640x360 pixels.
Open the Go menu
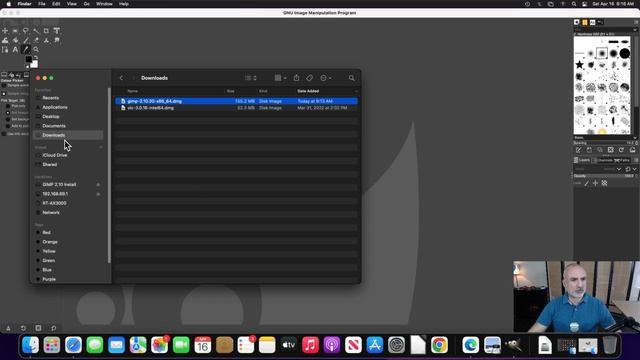pos(87,4)
